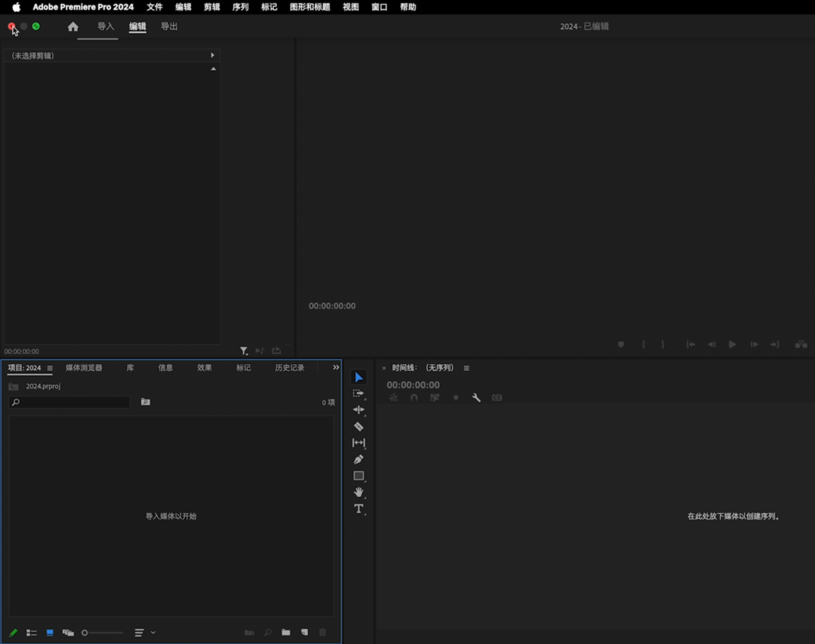Open the 序列 menu

240,7
